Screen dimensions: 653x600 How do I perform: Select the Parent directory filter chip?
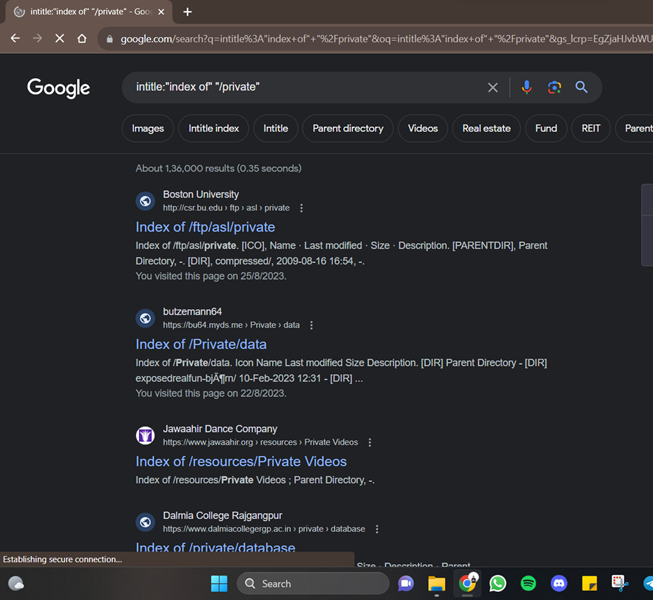coord(348,128)
